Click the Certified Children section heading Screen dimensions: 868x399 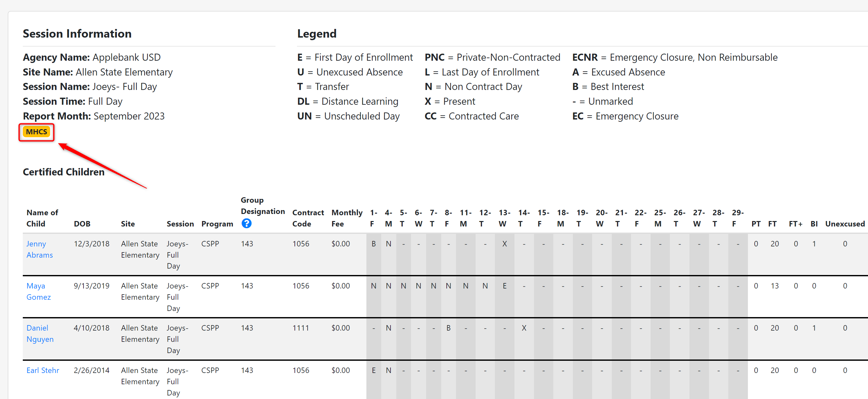coord(63,172)
